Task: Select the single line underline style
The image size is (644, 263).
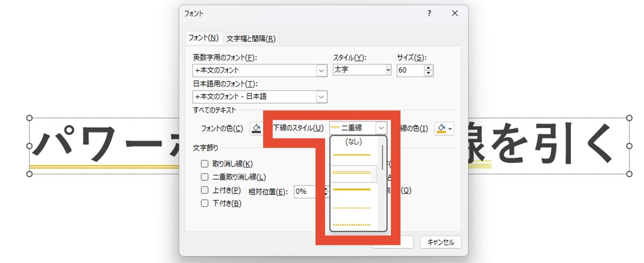Action: [352, 155]
